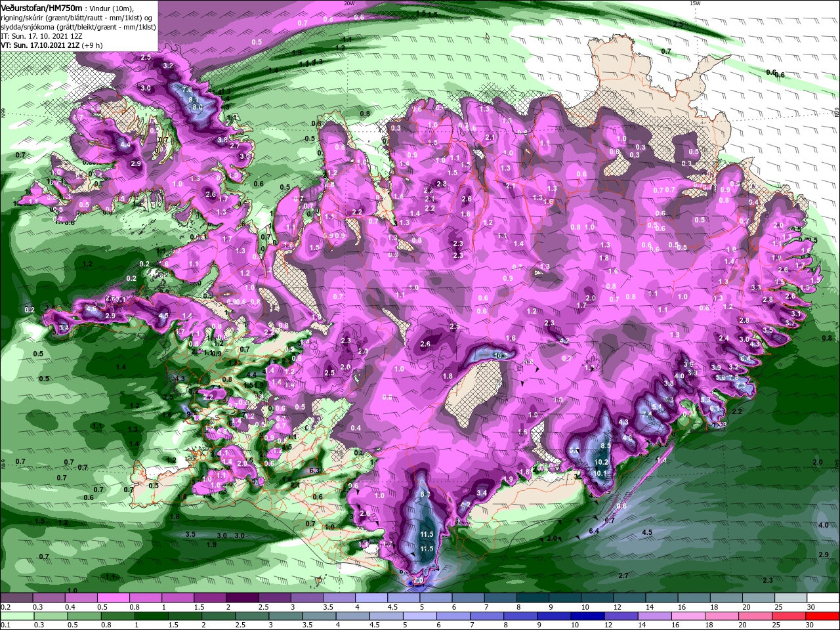Click the "8.1" value in the northwest
This screenshot has width=840, height=630.
pyautogui.click(x=194, y=99)
